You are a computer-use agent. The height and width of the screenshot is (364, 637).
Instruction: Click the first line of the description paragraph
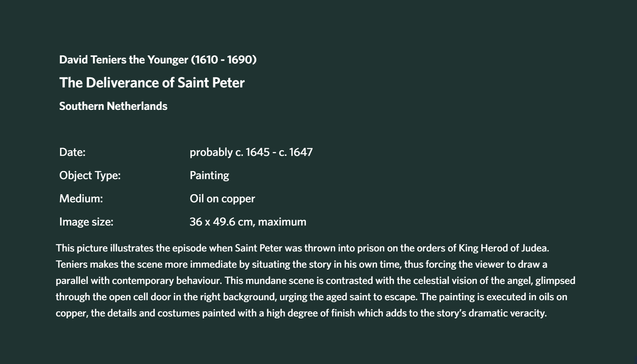[302, 248]
